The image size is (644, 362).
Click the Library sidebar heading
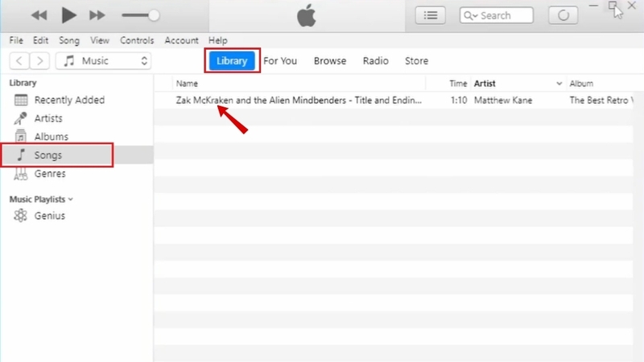pos(23,83)
